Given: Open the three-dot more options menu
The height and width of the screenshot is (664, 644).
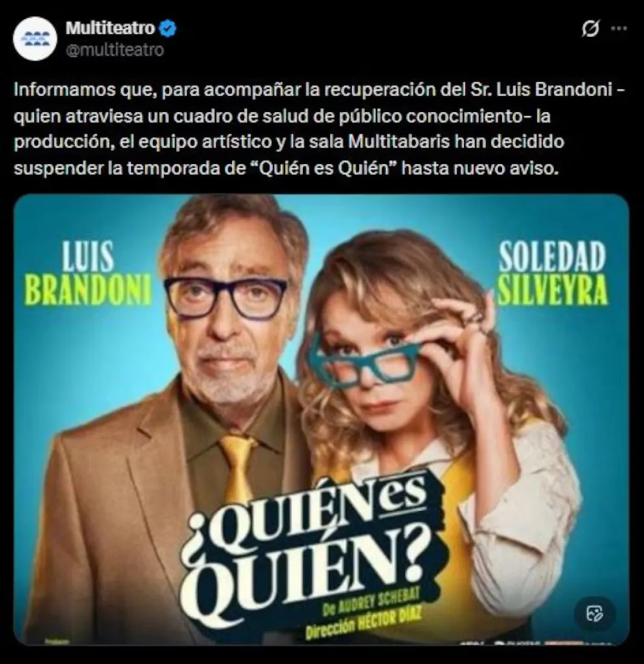Looking at the screenshot, I should point(619,29).
